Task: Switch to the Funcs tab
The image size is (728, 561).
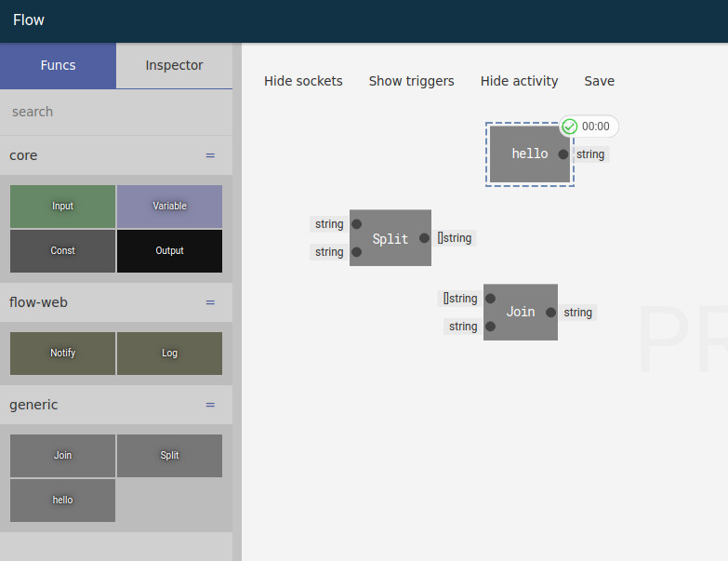Action: (58, 65)
